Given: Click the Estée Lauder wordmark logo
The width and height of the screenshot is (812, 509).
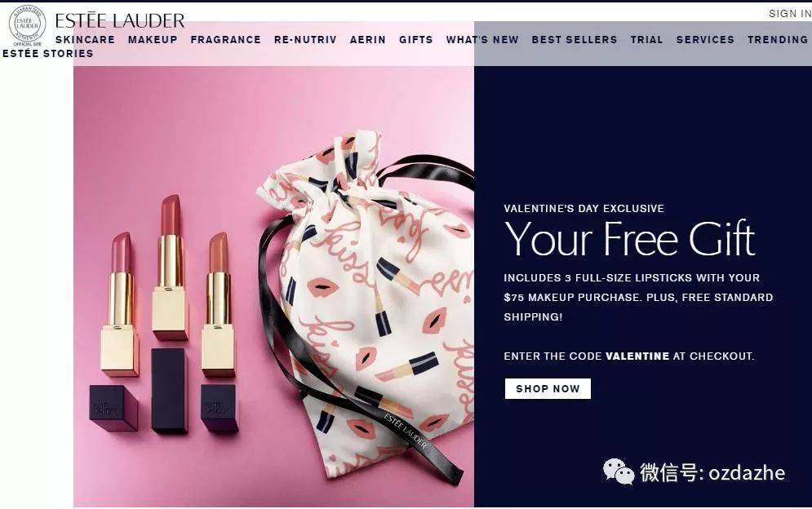Looking at the screenshot, I should (120, 21).
